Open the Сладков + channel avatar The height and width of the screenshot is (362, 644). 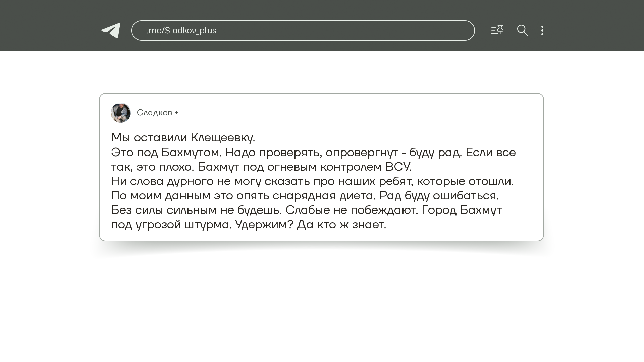tap(121, 113)
